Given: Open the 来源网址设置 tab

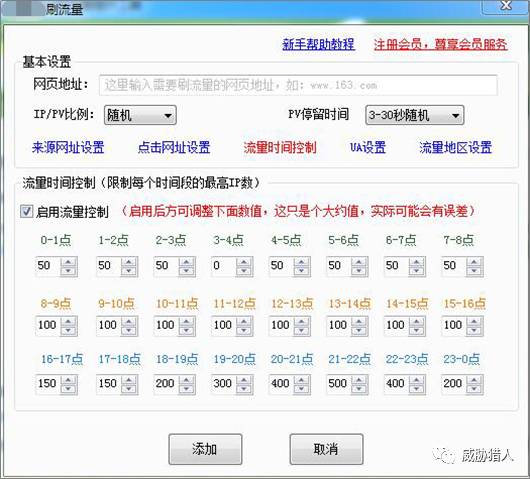Looking at the screenshot, I should (x=68, y=147).
